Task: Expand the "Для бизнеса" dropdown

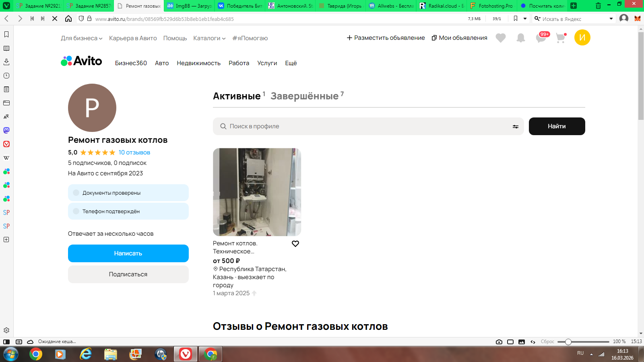Action: click(82, 38)
